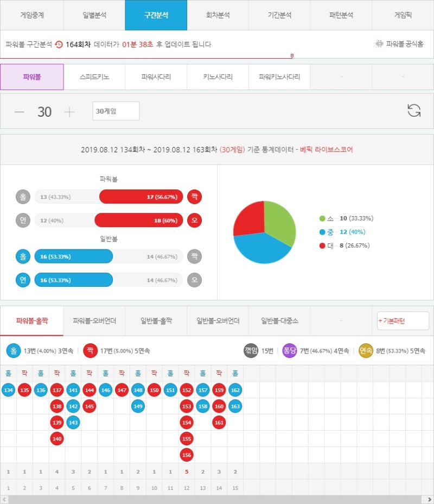This screenshot has height=504, width=434.
Task: Click round 156 red ball
Action: (187, 455)
